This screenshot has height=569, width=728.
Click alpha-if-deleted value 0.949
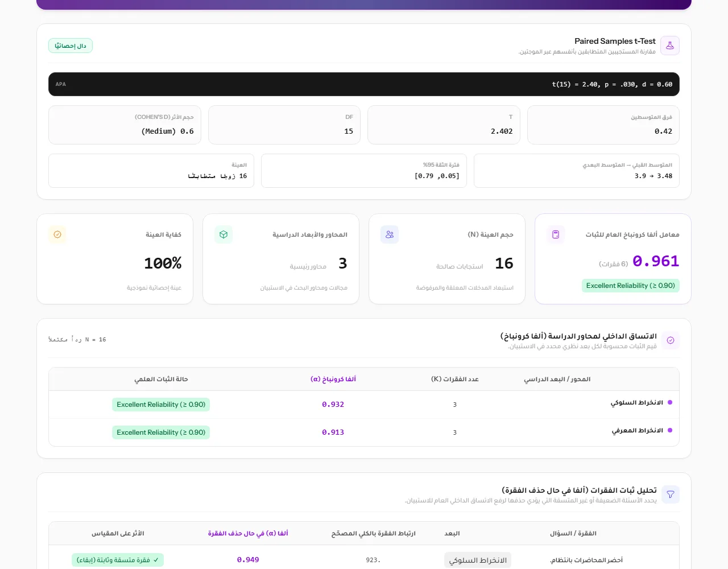(x=248, y=560)
